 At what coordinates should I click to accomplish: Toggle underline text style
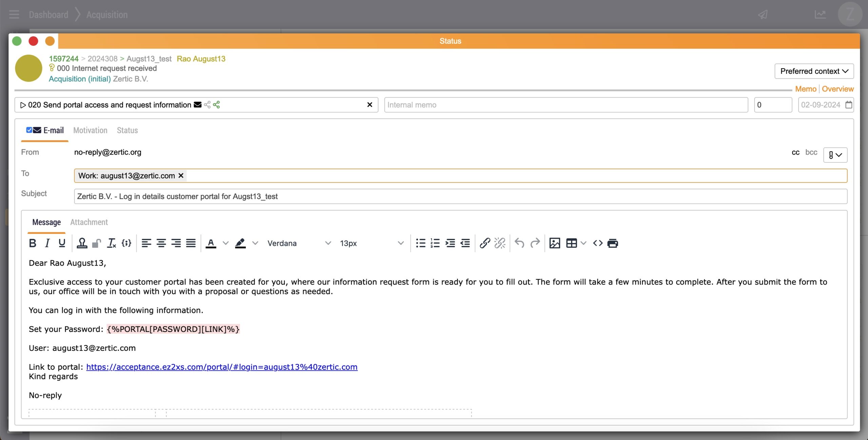(x=62, y=243)
